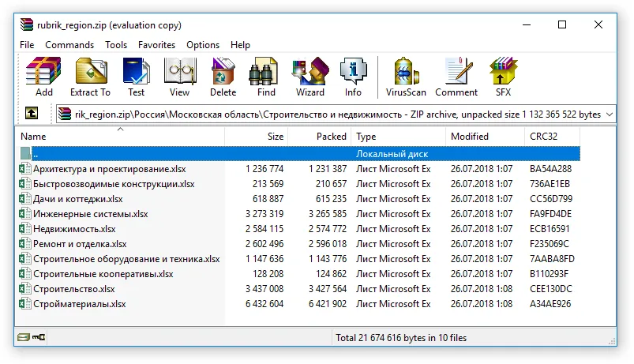The height and width of the screenshot is (364, 634).
Task: Open the Favorites menu
Action: (x=156, y=45)
